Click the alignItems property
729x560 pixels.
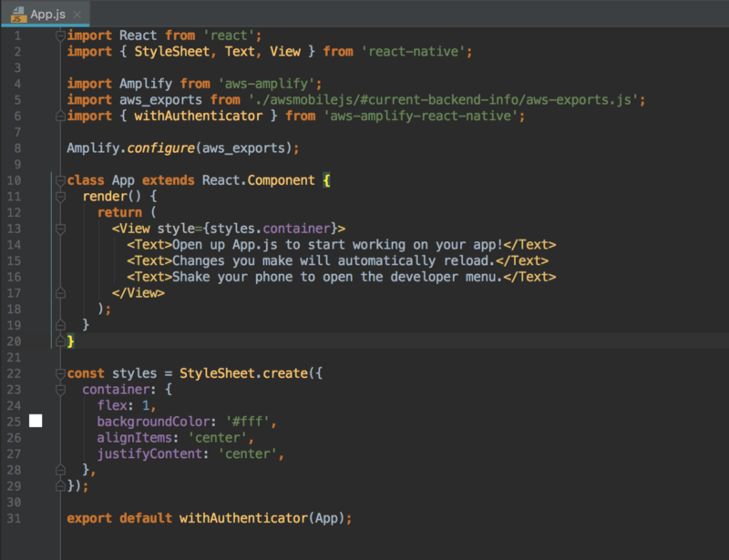click(x=134, y=438)
